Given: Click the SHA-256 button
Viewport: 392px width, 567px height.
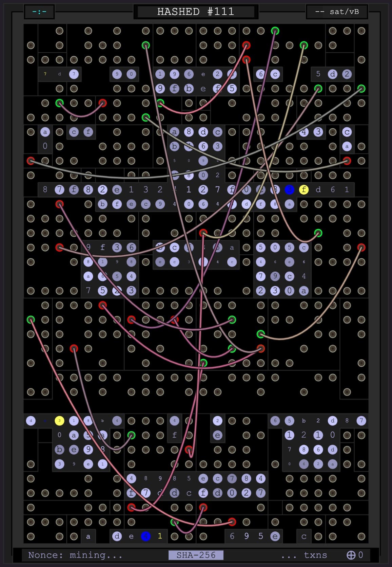Looking at the screenshot, I should pyautogui.click(x=196, y=555).
